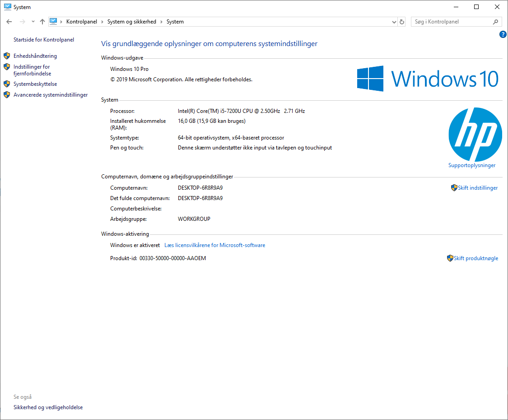Click the Control Panel icon in the address bar
Viewport: 508px width, 420px height.
54,21
